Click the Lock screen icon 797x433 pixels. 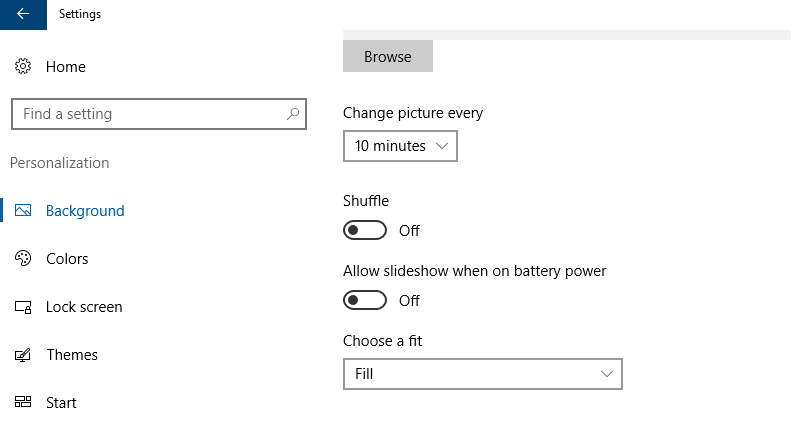point(23,307)
